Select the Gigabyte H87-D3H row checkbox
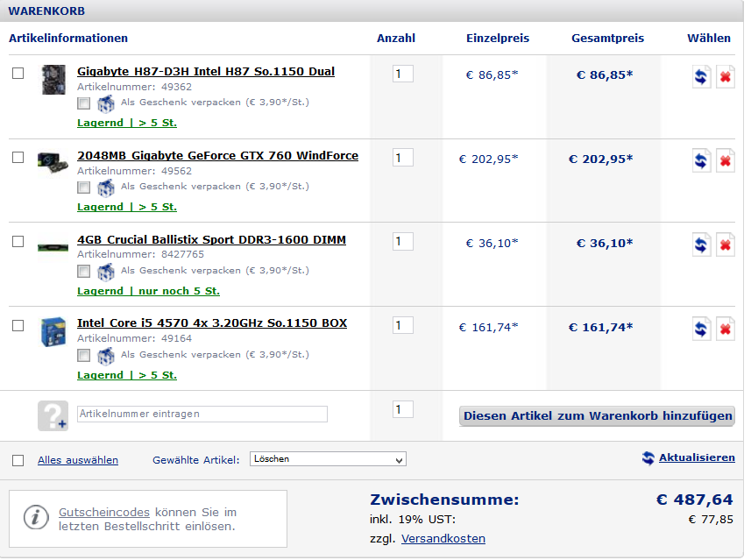Screen dimensions: 751x560 [18, 74]
